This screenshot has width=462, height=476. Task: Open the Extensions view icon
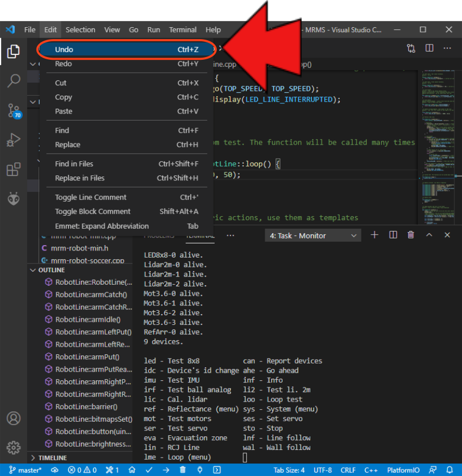(x=14, y=170)
